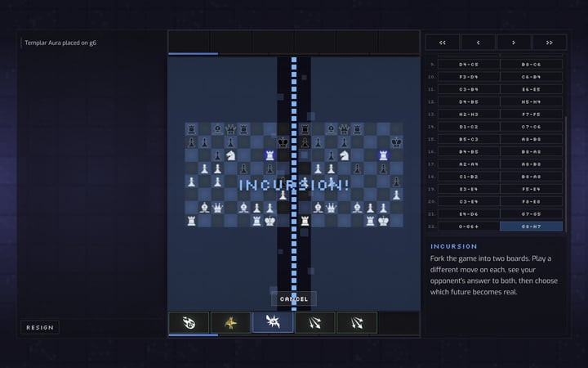The width and height of the screenshot is (588, 368).
Task: Select the triple-arrow ability beside the Incursion icon
Action: tap(315, 322)
